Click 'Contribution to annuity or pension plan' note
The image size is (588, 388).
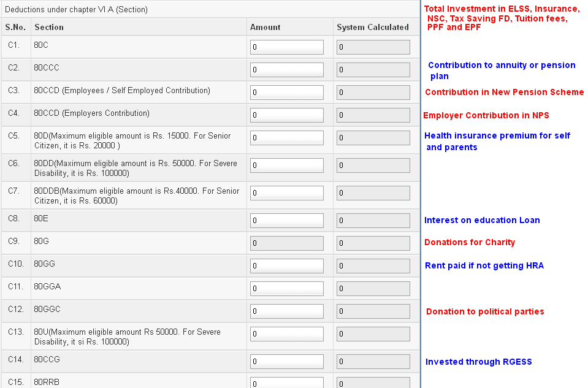point(502,70)
